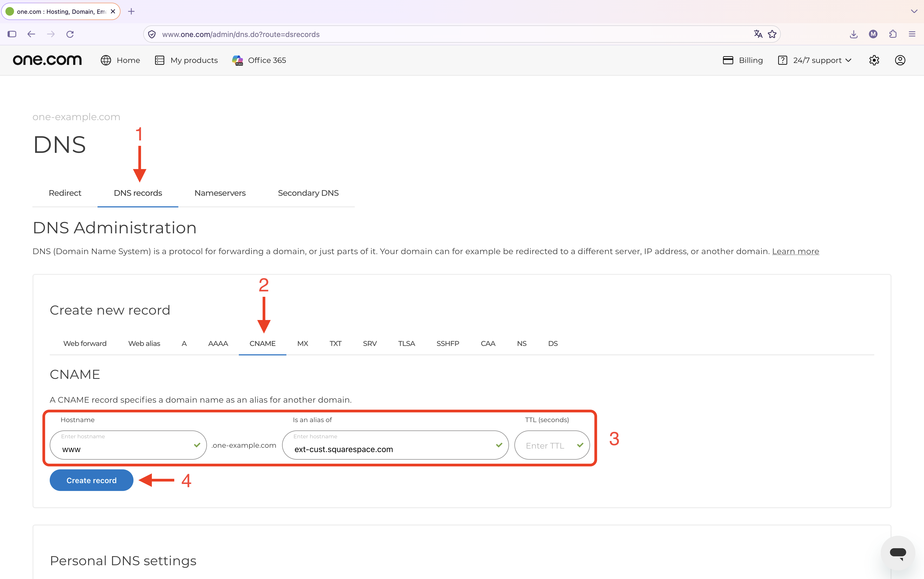Click the Office 365 icon

pos(237,60)
